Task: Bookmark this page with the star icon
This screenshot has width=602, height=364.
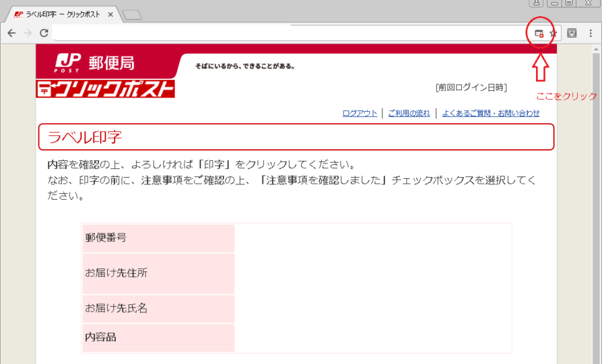Action: [x=553, y=33]
